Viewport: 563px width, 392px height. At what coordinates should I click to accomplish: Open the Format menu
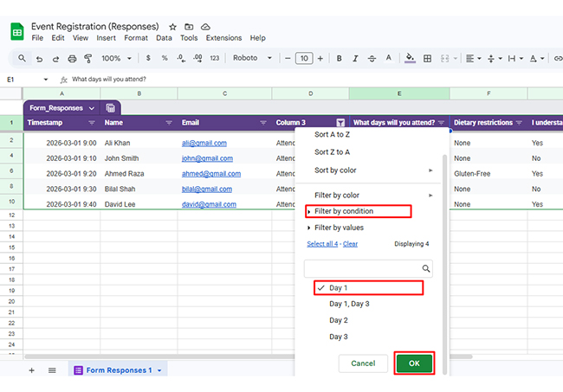[136, 38]
